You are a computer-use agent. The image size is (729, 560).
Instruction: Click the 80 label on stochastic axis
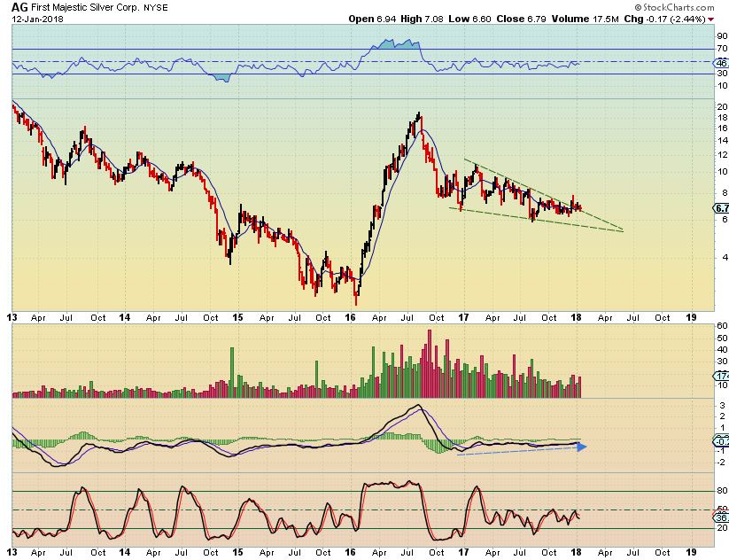click(x=722, y=491)
